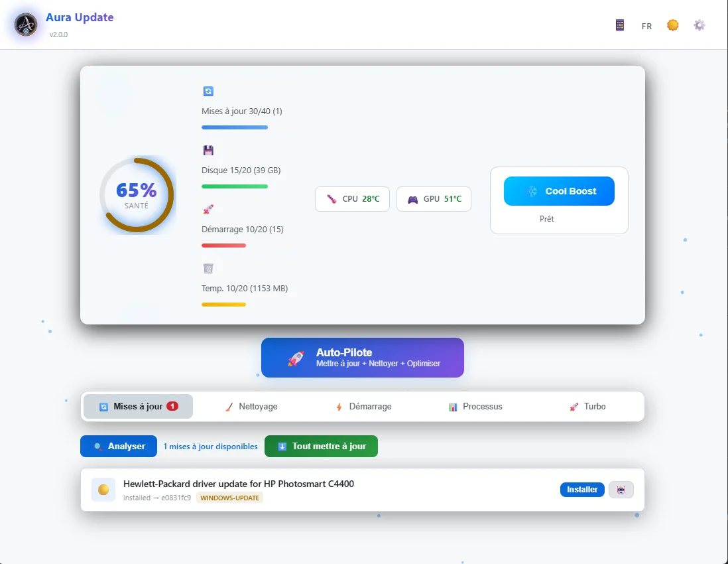Open the mobile app icon in header
This screenshot has width=728, height=564.
[620, 25]
